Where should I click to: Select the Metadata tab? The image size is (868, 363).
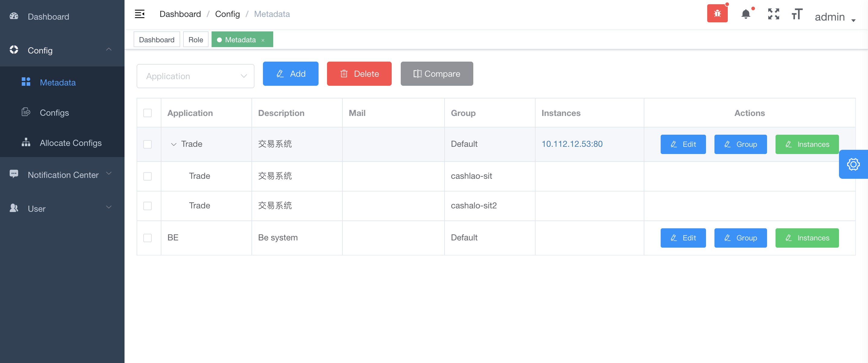click(240, 39)
